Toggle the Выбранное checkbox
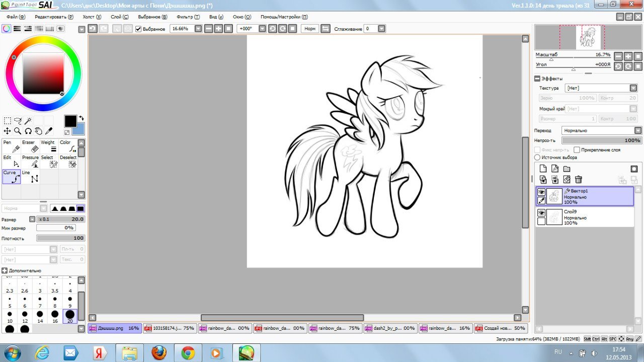Screen dimensions: 644x362 tap(138, 29)
